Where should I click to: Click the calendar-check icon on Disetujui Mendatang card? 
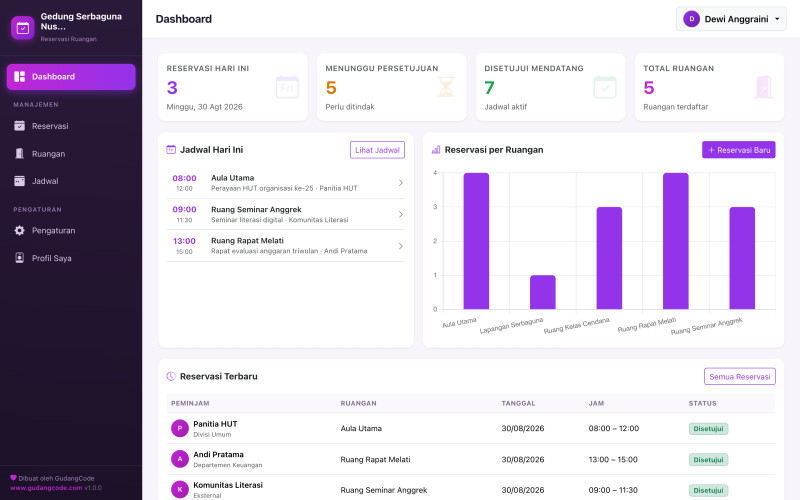tap(605, 87)
